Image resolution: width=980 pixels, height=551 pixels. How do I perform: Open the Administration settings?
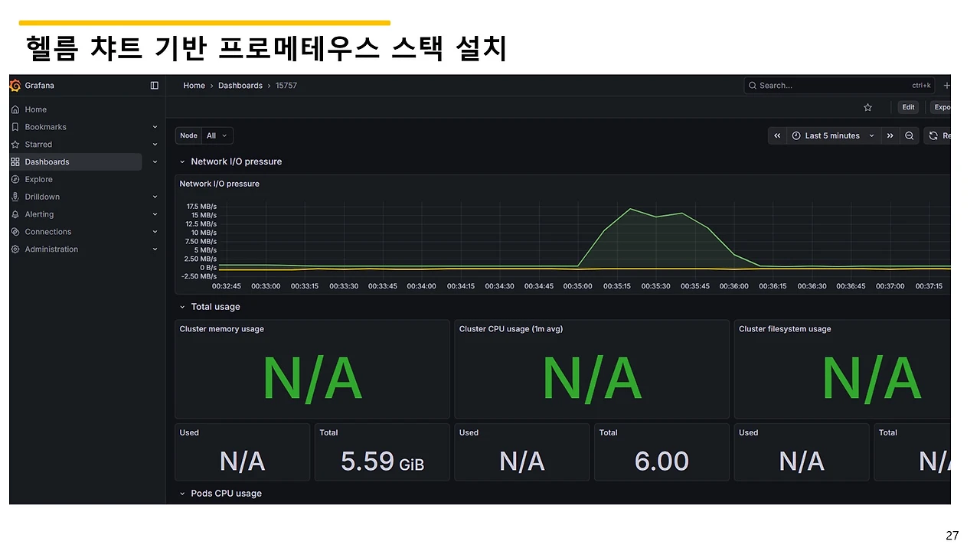[51, 249]
